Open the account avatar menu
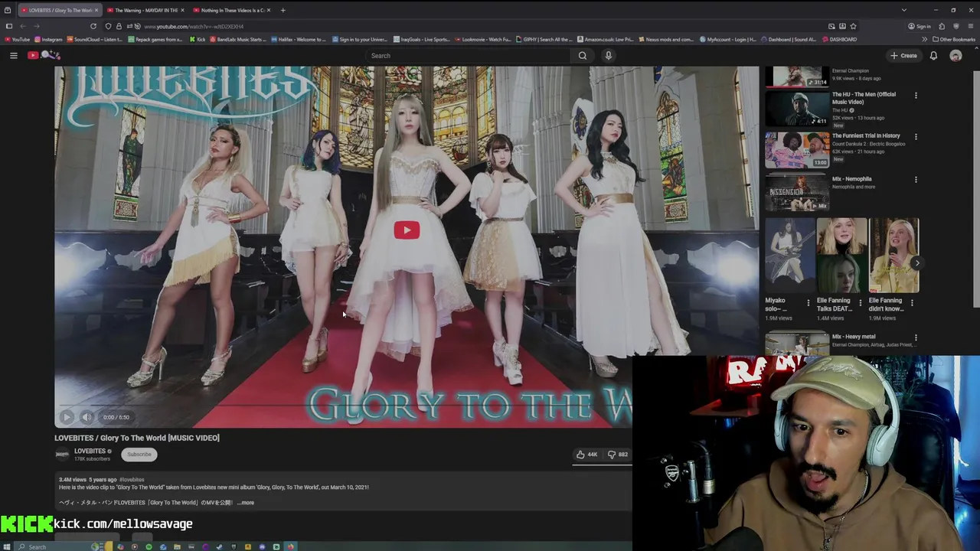This screenshot has width=980, height=551. click(955, 55)
